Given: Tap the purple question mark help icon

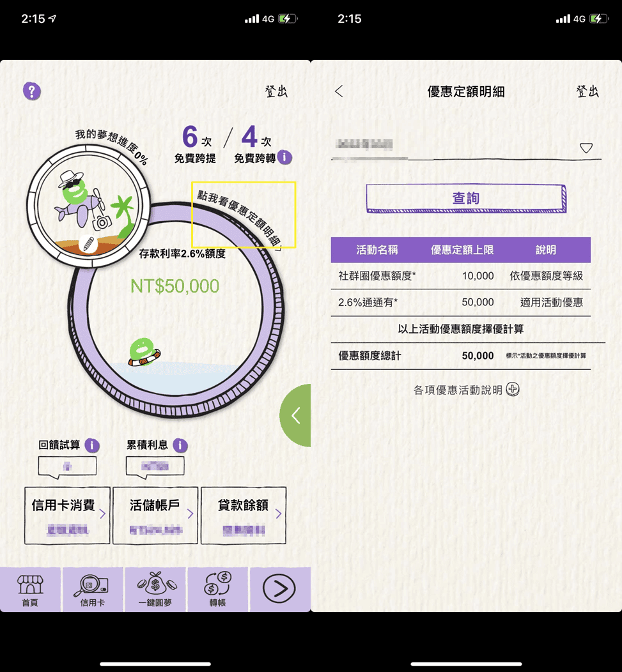Looking at the screenshot, I should click(x=32, y=91).
